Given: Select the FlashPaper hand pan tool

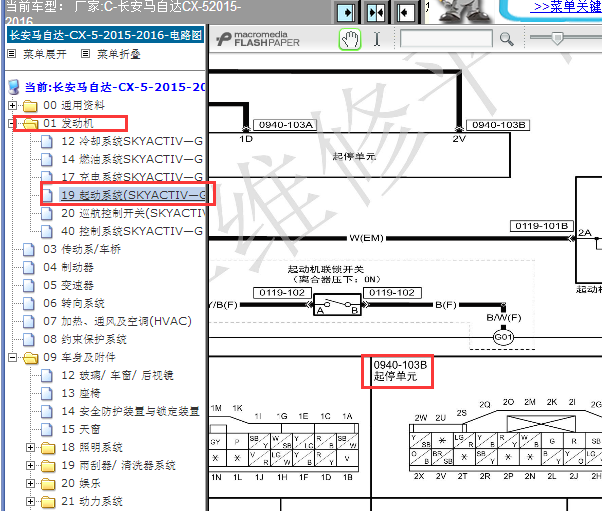Looking at the screenshot, I should 350,39.
